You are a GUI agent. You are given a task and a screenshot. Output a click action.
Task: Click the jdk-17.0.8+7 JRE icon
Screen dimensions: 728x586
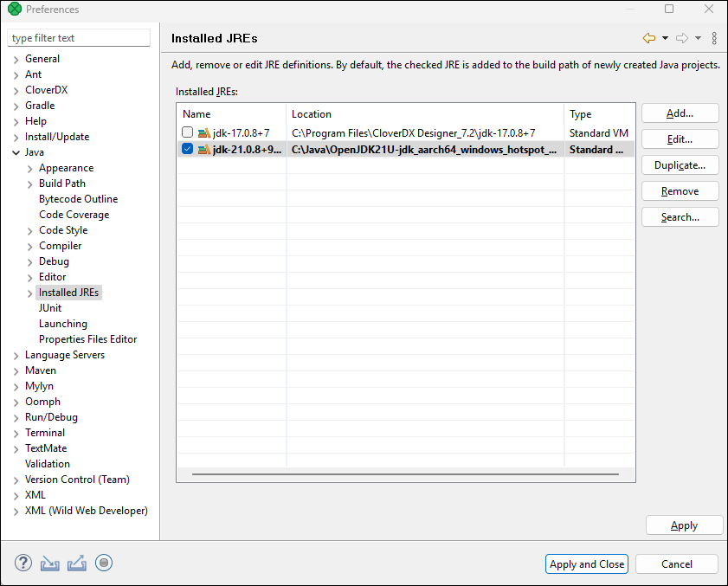[201, 132]
